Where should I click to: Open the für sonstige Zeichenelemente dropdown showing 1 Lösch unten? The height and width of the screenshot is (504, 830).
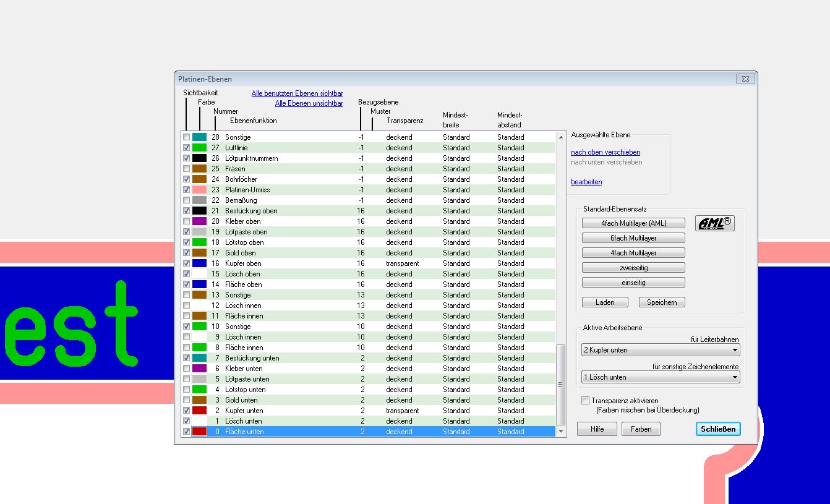click(x=661, y=377)
